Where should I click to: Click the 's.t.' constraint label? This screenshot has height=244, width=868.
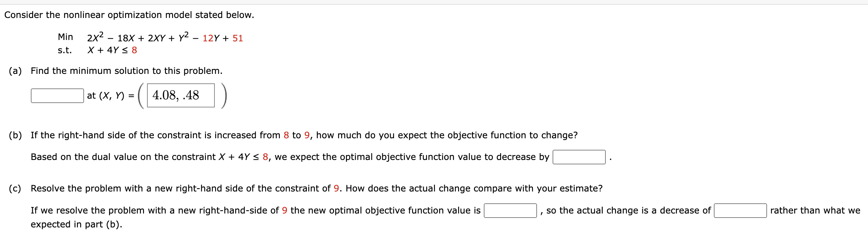click(65, 50)
